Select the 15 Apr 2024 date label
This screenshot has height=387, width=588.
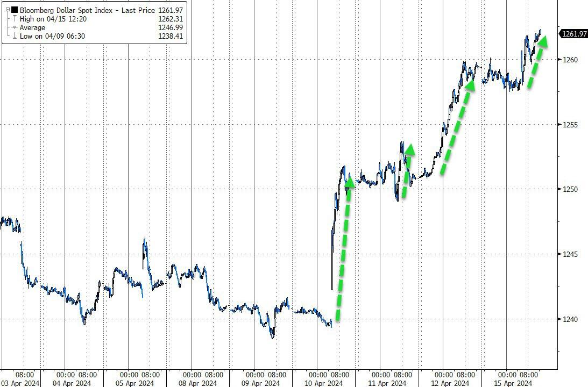click(x=513, y=383)
